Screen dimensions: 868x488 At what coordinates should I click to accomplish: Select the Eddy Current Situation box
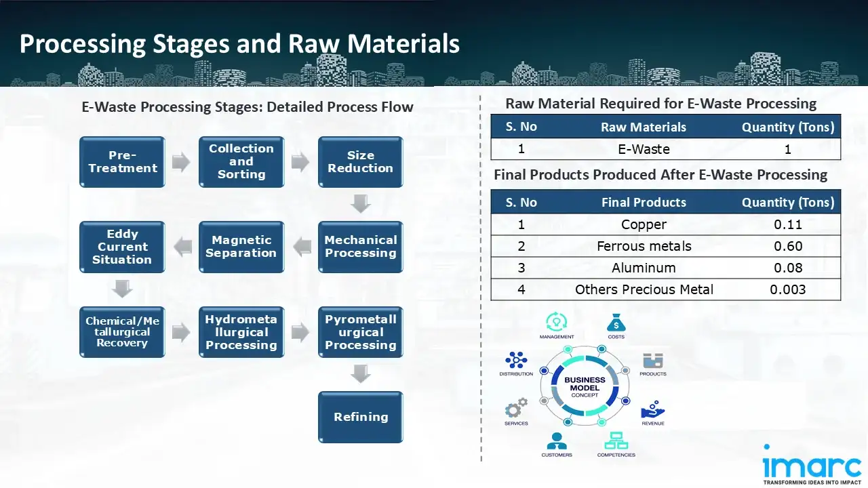pos(122,247)
